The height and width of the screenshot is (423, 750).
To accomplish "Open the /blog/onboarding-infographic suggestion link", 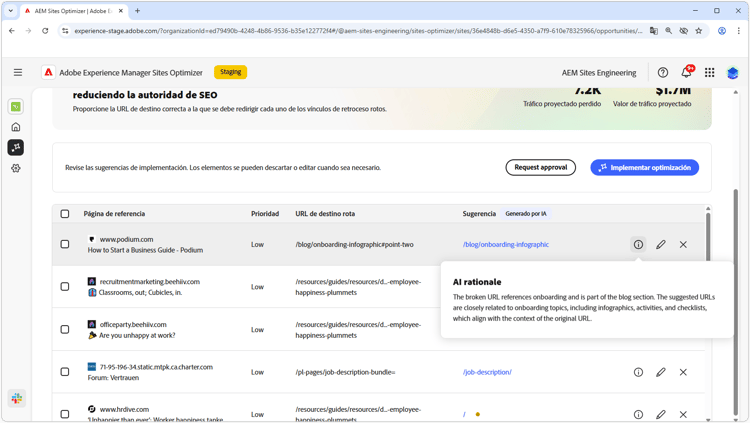I will click(506, 245).
